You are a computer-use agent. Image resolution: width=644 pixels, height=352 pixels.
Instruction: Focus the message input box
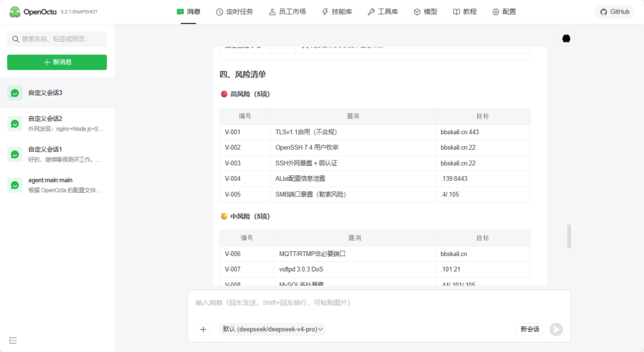379,303
